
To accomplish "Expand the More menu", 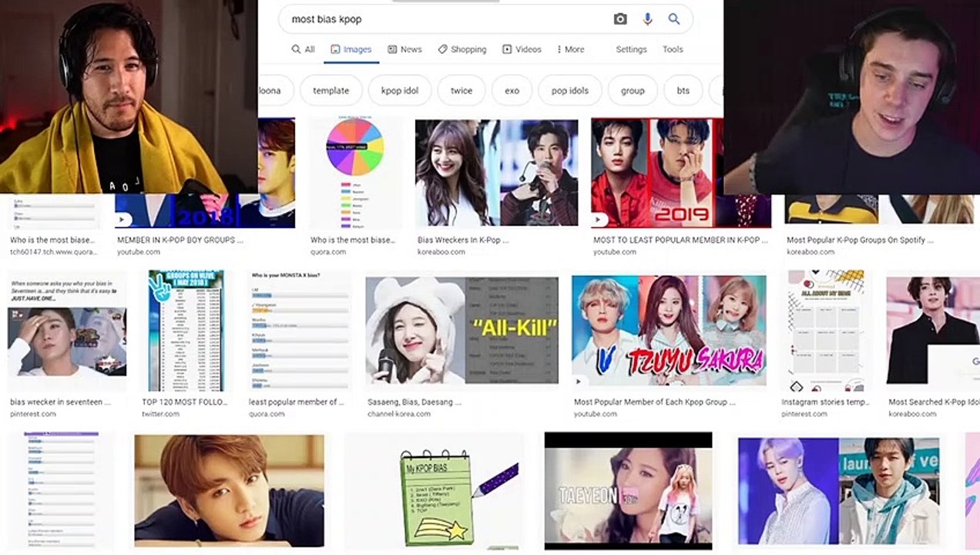I will tap(571, 49).
